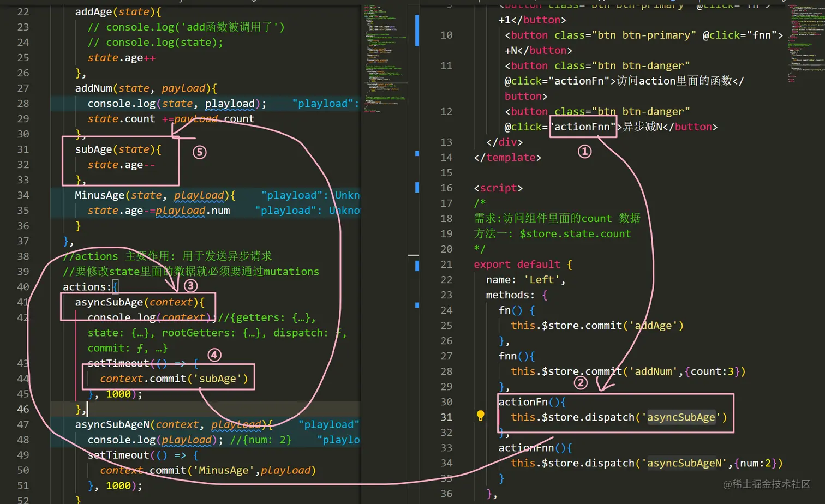Image resolution: width=825 pixels, height=504 pixels.
Task: Click the '<script>' opening tag
Action: 498,188
